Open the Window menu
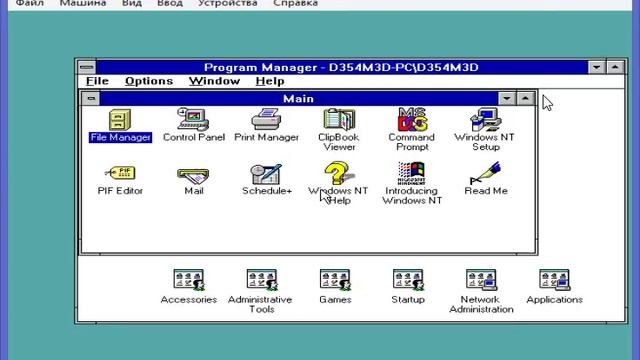Screen dimensions: 640x360 [214, 81]
